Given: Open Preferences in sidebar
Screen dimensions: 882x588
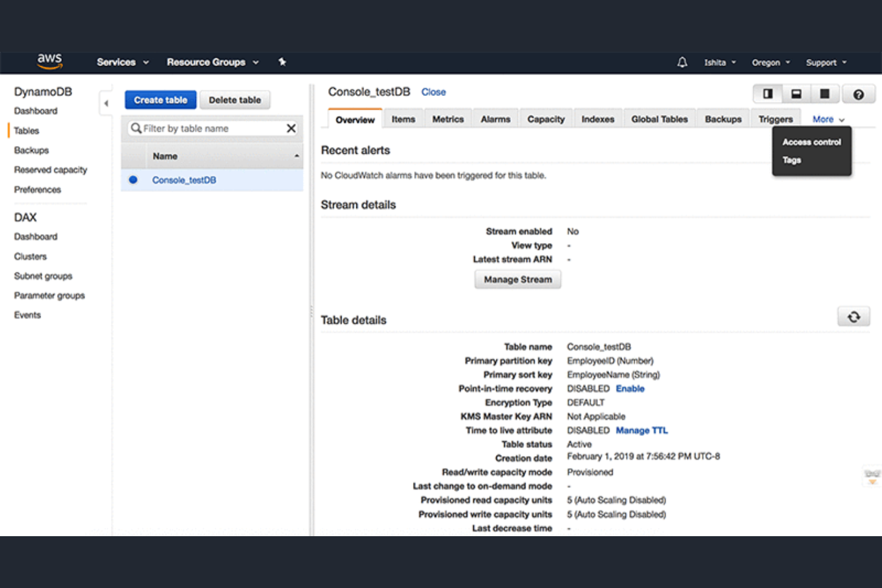Looking at the screenshot, I should click(x=38, y=189).
